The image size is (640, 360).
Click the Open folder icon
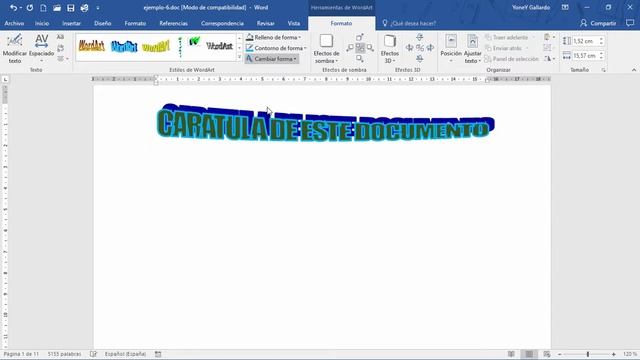click(57, 8)
